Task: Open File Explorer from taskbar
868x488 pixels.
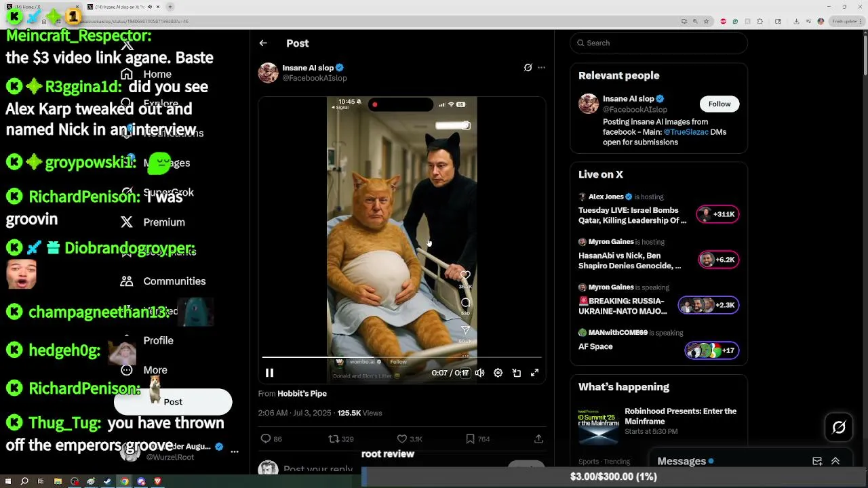Action: (x=58, y=481)
